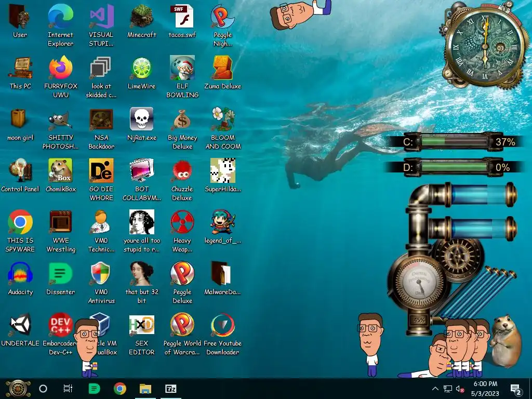Screen dimensions: 532x399
Task: Open ELF BOWLING game icon
Action: pos(182,77)
